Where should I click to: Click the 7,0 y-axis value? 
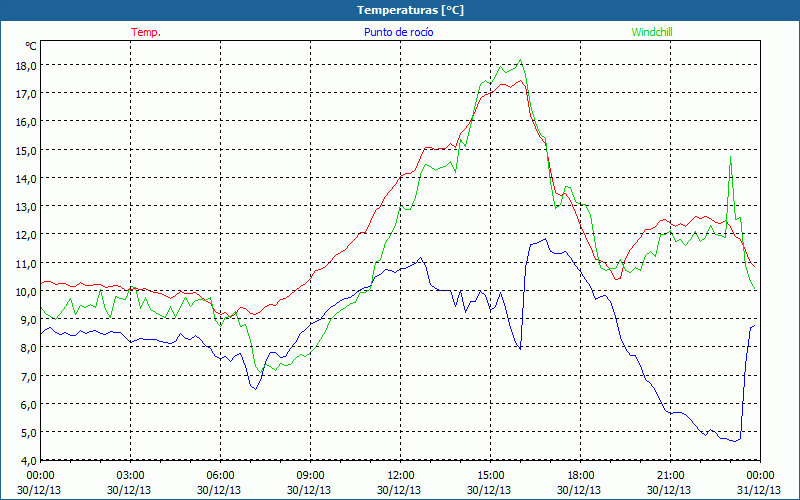coord(28,376)
